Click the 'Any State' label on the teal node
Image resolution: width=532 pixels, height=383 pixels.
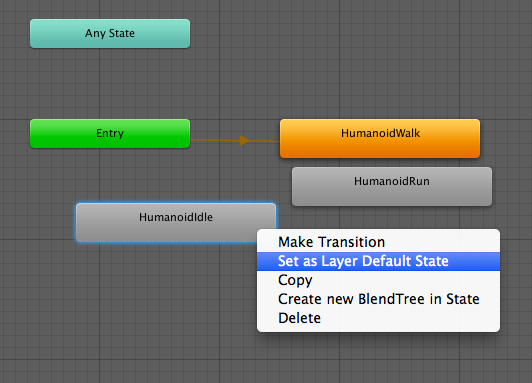[x=110, y=33]
